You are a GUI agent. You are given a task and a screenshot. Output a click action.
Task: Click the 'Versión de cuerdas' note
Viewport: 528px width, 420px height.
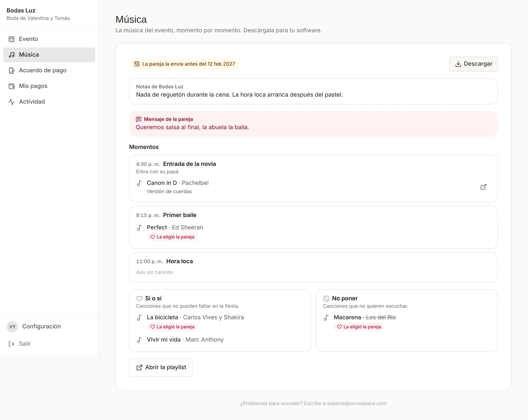coord(169,191)
